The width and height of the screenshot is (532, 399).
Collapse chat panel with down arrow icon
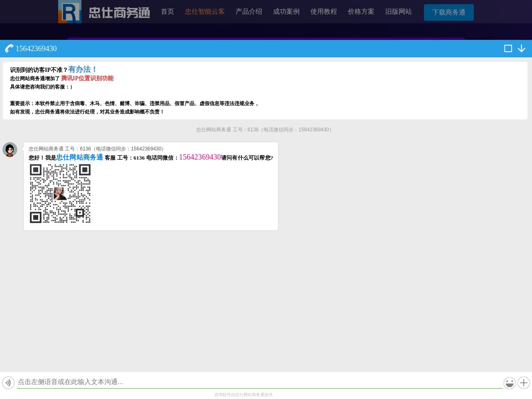click(522, 49)
